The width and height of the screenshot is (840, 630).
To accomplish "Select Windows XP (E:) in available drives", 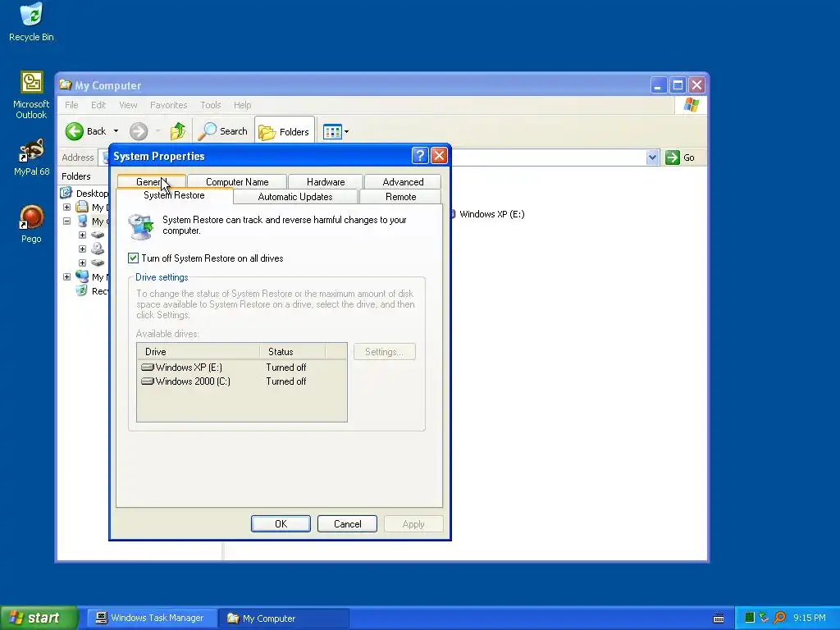I will click(x=182, y=367).
